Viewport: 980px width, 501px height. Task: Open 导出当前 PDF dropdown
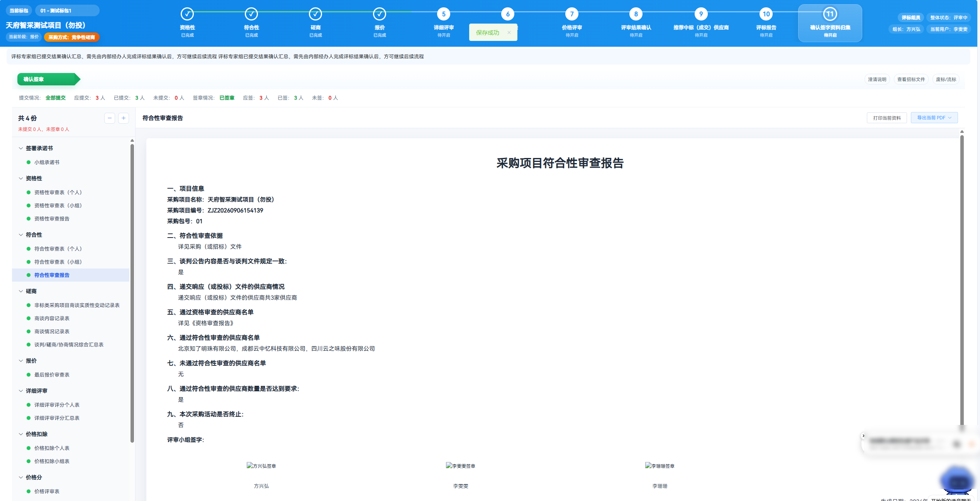[934, 118]
